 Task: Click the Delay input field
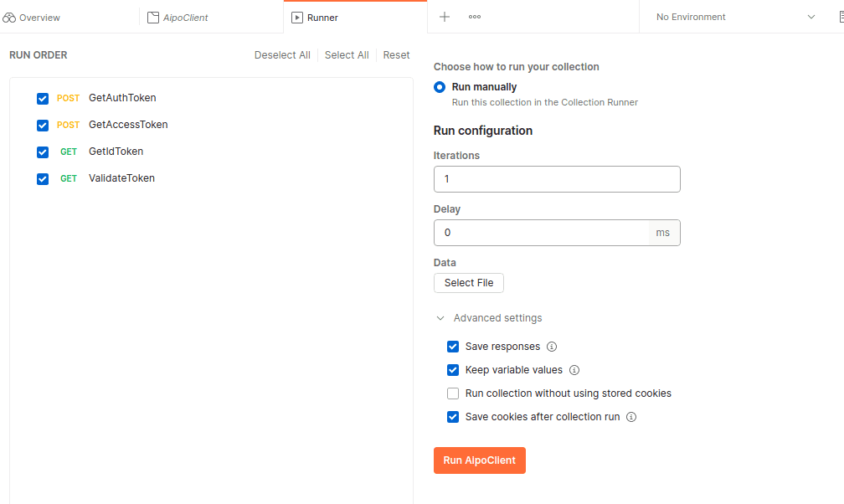[541, 233]
